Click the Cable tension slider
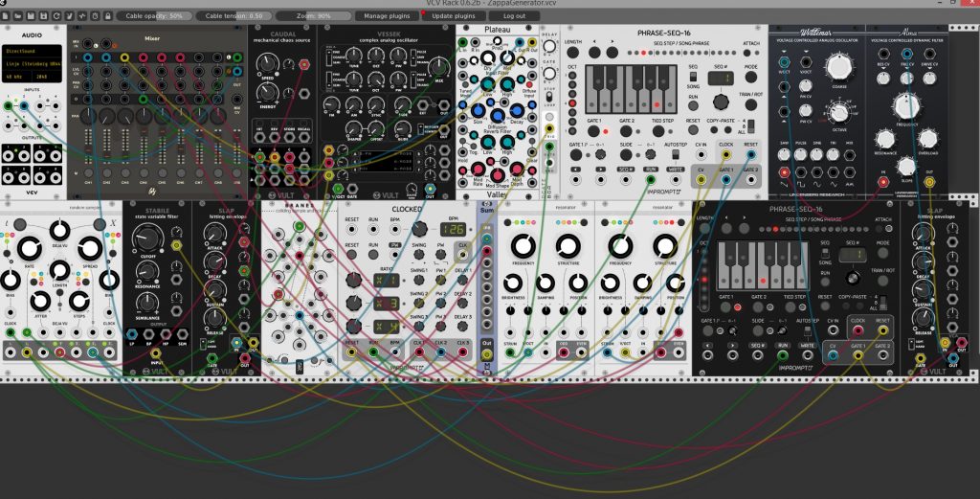The width and height of the screenshot is (980, 499). 234,15
